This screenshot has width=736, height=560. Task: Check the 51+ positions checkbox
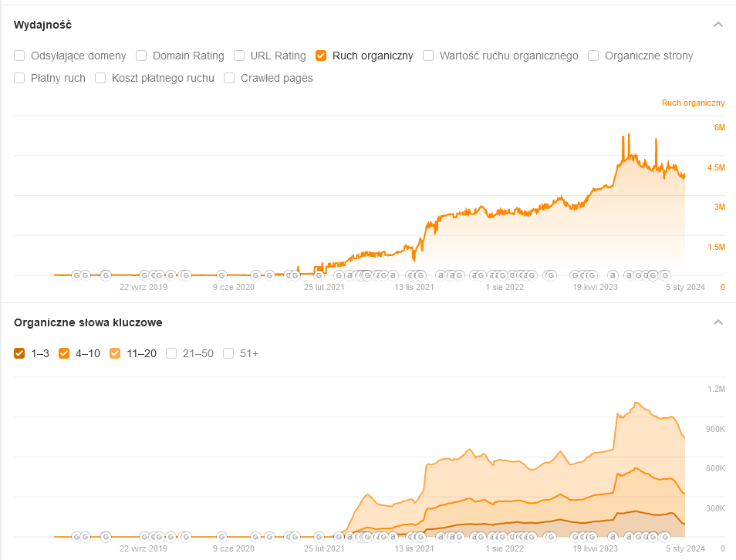click(x=228, y=353)
